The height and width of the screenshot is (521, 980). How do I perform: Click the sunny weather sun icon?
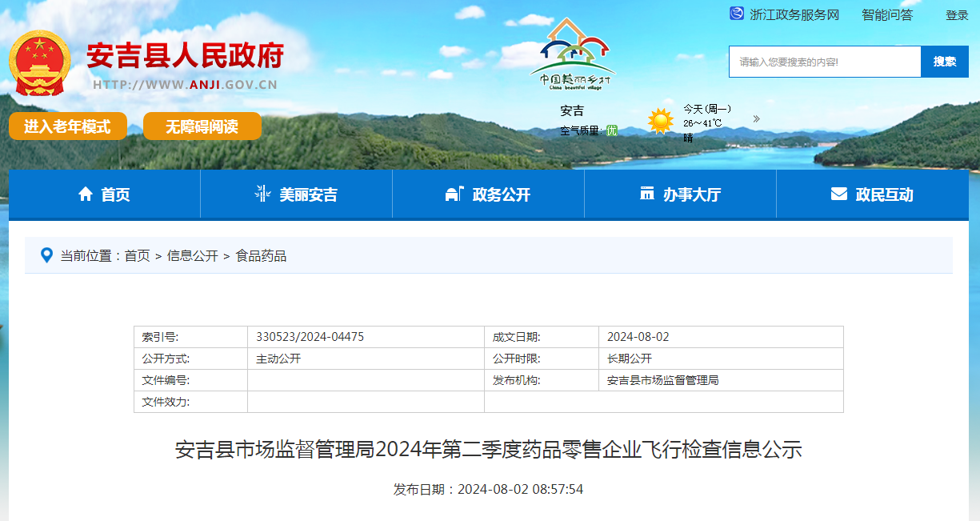pos(661,121)
